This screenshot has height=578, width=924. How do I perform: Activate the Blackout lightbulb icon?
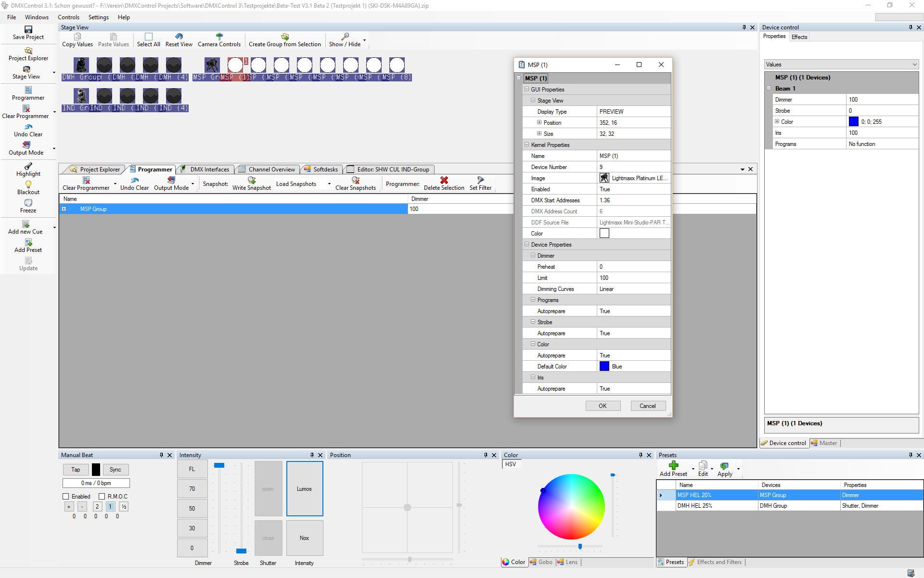(x=28, y=184)
